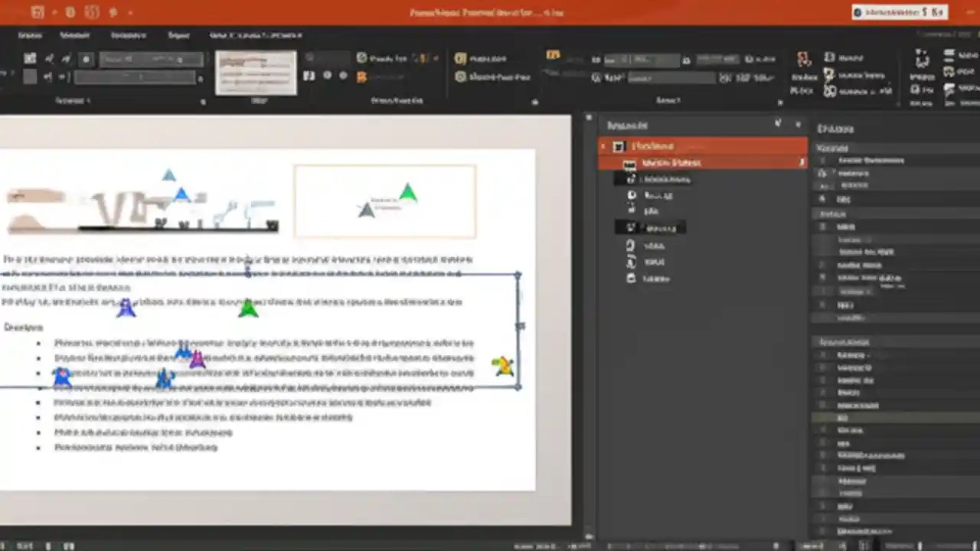Select the slide master thumbnail in the ribbon
Screen dimensions: 980x551
coord(255,73)
